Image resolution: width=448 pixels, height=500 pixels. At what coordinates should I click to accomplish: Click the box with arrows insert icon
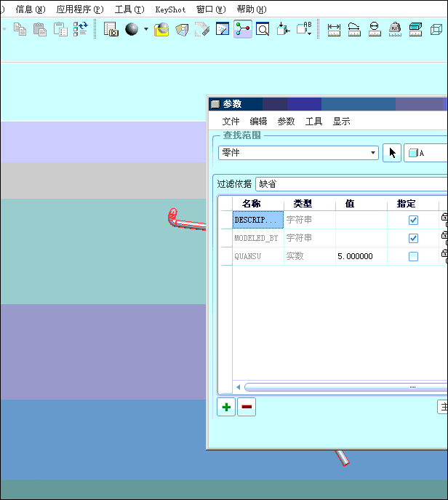point(283,28)
